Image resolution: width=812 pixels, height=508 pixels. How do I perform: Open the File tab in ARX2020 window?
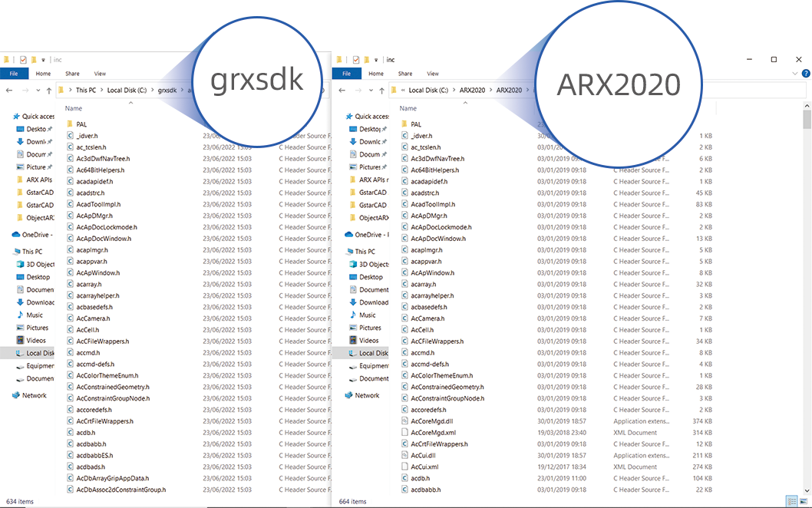tap(346, 74)
